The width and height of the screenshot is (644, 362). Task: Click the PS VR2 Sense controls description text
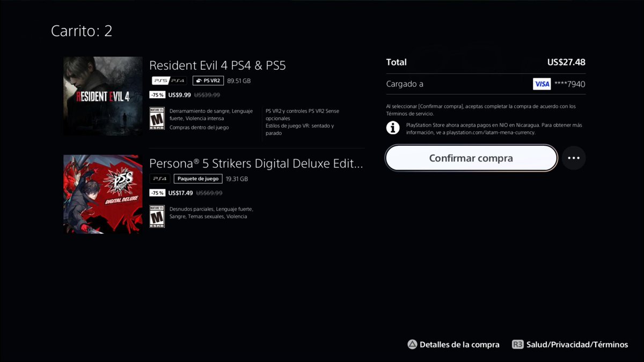point(303,115)
